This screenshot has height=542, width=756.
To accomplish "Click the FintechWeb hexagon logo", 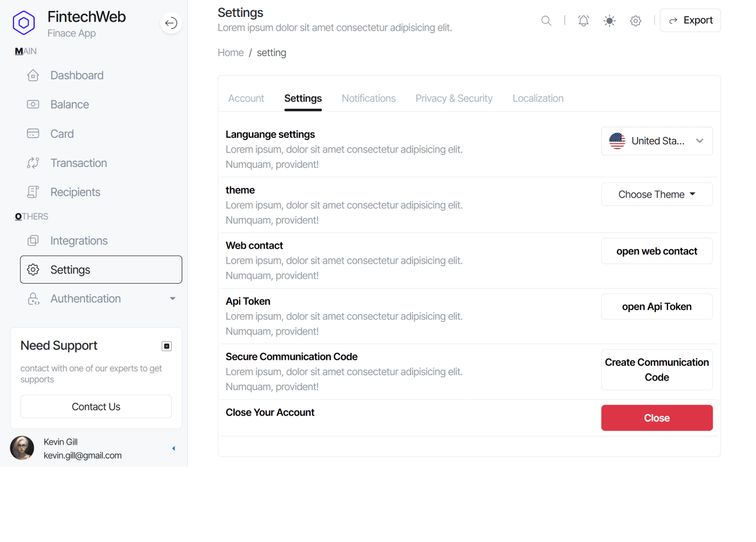I will click(24, 23).
